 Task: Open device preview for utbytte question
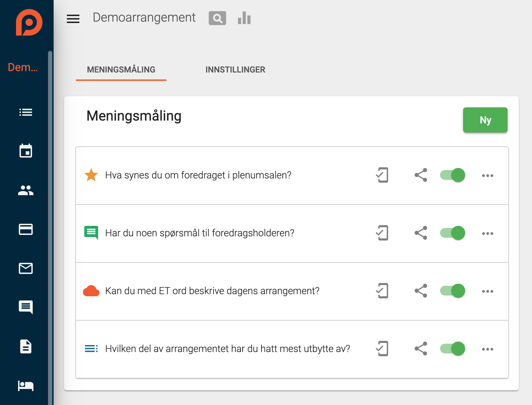[382, 349]
